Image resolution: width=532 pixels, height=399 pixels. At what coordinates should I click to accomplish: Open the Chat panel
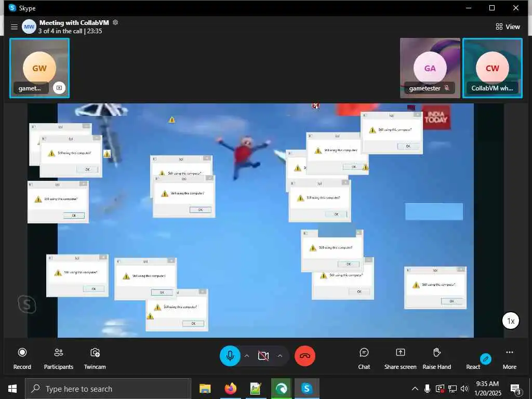coord(364,358)
